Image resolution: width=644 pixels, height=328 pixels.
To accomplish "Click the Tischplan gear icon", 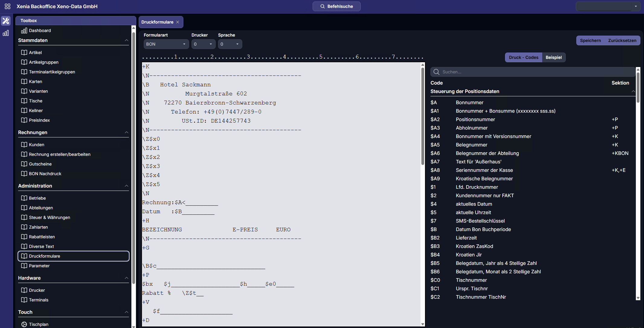I will [24, 324].
